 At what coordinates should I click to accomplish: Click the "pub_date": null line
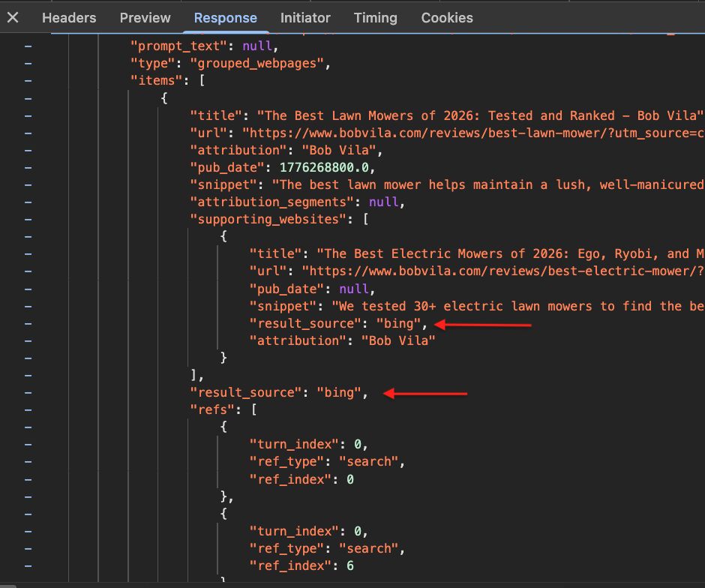click(x=312, y=289)
